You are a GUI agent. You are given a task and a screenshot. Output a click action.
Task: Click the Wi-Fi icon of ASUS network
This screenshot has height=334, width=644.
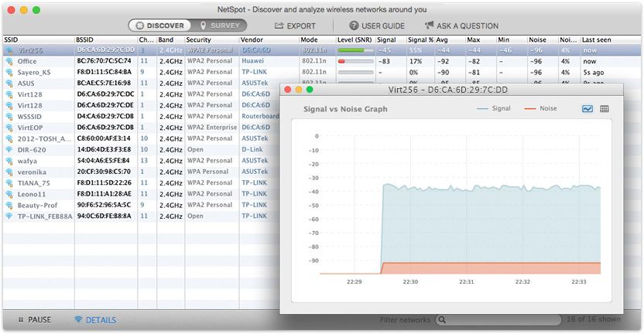[x=9, y=83]
